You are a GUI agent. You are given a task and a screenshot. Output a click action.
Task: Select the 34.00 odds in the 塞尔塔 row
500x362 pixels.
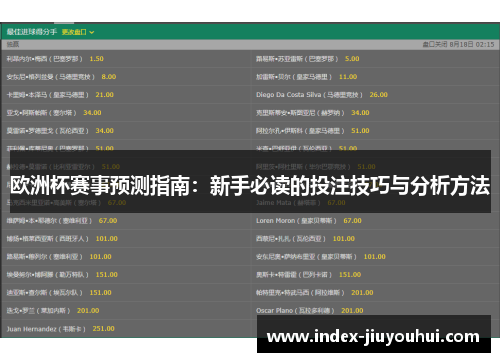92,113
